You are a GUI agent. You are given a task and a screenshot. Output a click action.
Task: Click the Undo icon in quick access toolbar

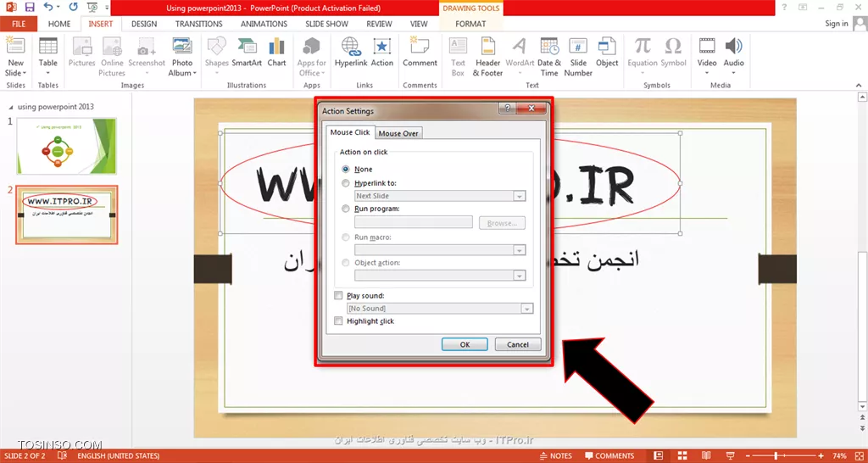[48, 7]
